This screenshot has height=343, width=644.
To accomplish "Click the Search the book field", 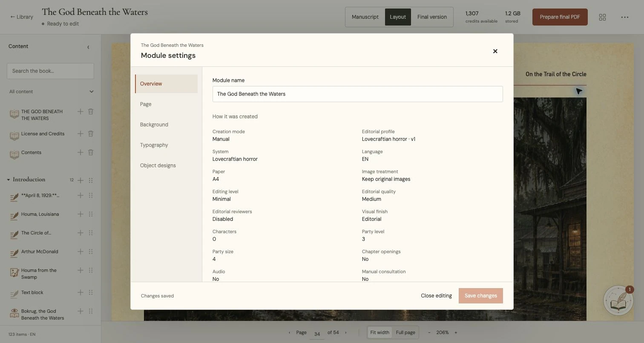I will pyautogui.click(x=50, y=71).
